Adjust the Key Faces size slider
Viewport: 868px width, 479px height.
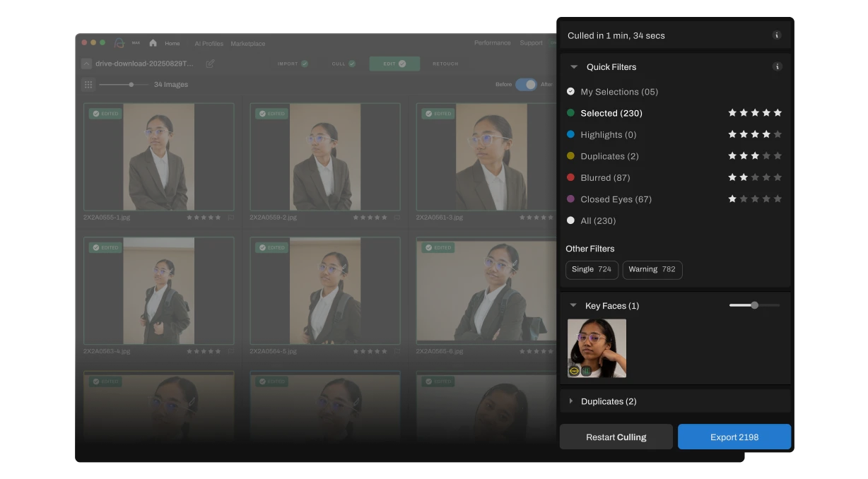pos(754,305)
